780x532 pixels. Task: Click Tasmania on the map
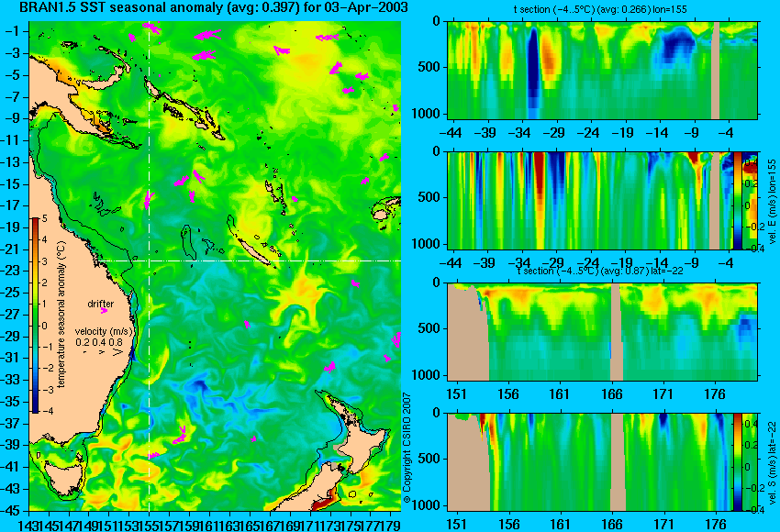pyautogui.click(x=64, y=477)
